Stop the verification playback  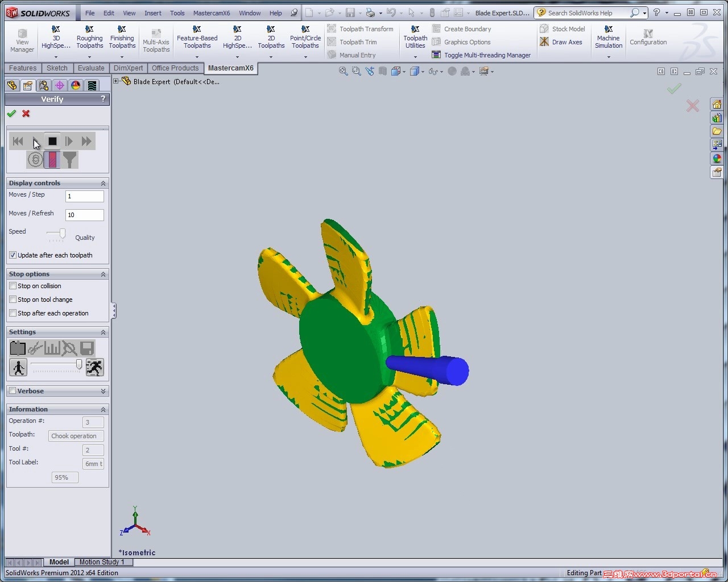(52, 141)
